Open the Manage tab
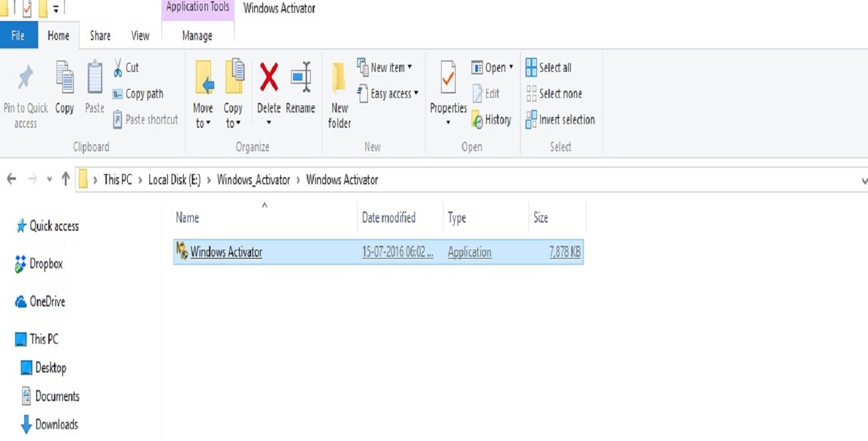 pos(197,36)
